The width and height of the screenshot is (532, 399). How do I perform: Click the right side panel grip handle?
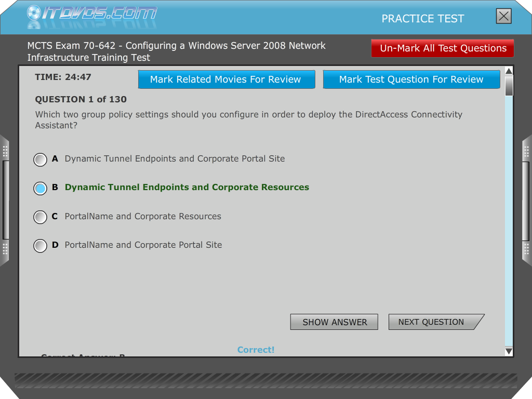coord(527,200)
